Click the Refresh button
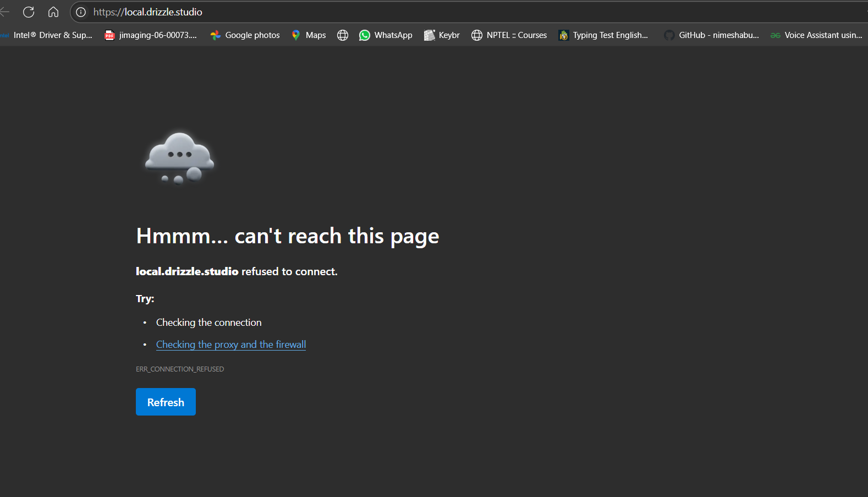Viewport: 868px width, 497px height. [166, 402]
